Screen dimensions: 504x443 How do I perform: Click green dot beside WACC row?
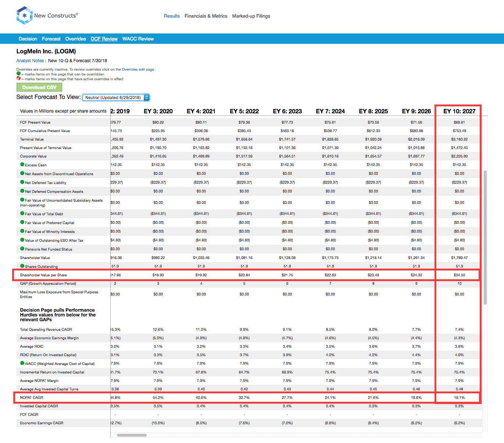(x=22, y=363)
